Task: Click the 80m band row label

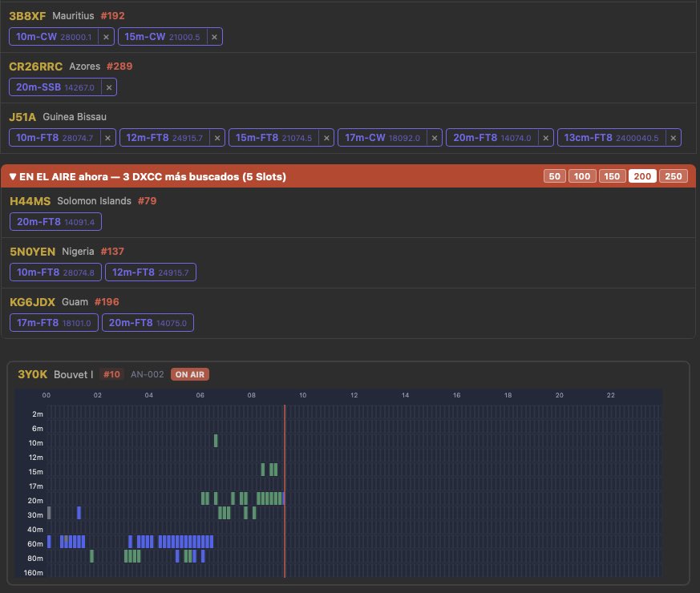Action: pyautogui.click(x=35, y=559)
